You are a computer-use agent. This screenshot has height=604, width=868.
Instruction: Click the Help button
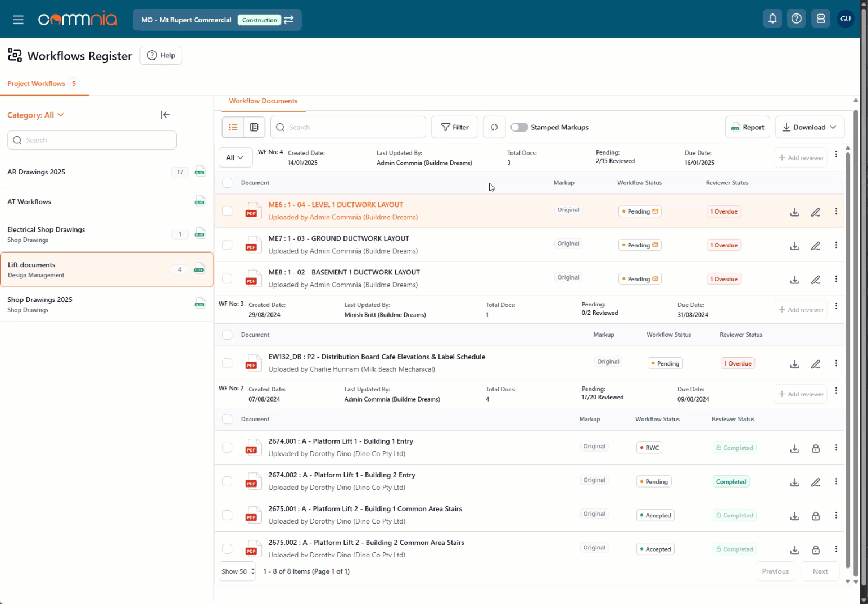(x=161, y=55)
